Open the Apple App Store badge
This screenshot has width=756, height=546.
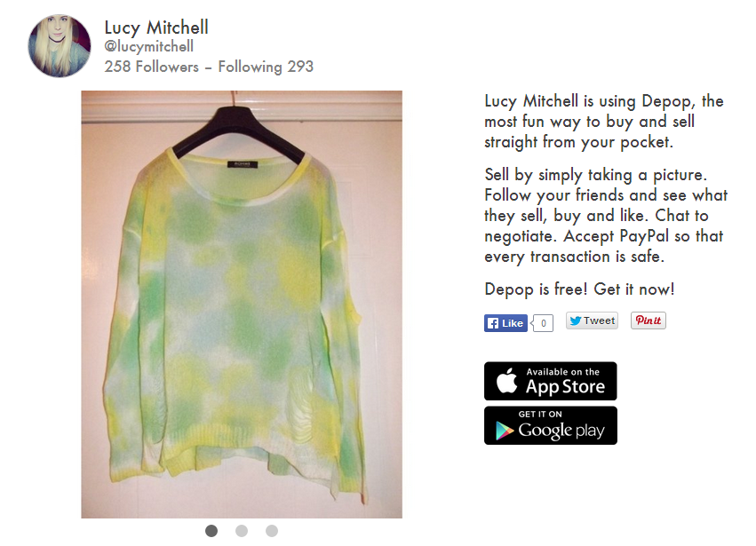[x=550, y=381]
